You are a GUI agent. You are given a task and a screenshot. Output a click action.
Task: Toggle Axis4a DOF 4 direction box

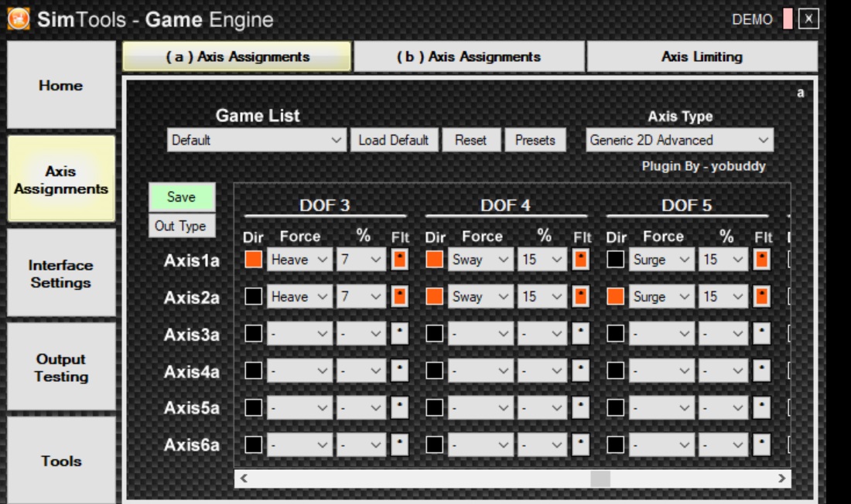coord(434,370)
